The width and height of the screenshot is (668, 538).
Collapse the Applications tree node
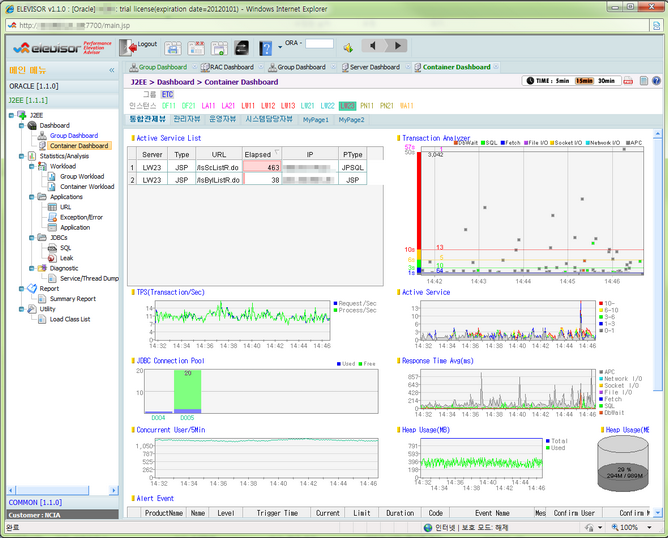pos(32,197)
